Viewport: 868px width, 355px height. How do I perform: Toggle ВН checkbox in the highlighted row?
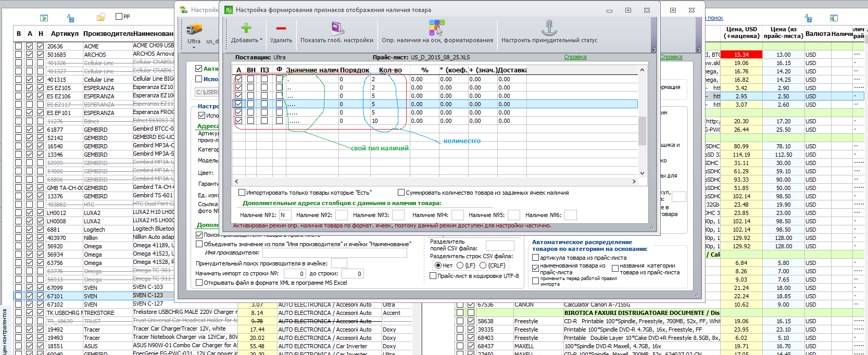click(251, 104)
